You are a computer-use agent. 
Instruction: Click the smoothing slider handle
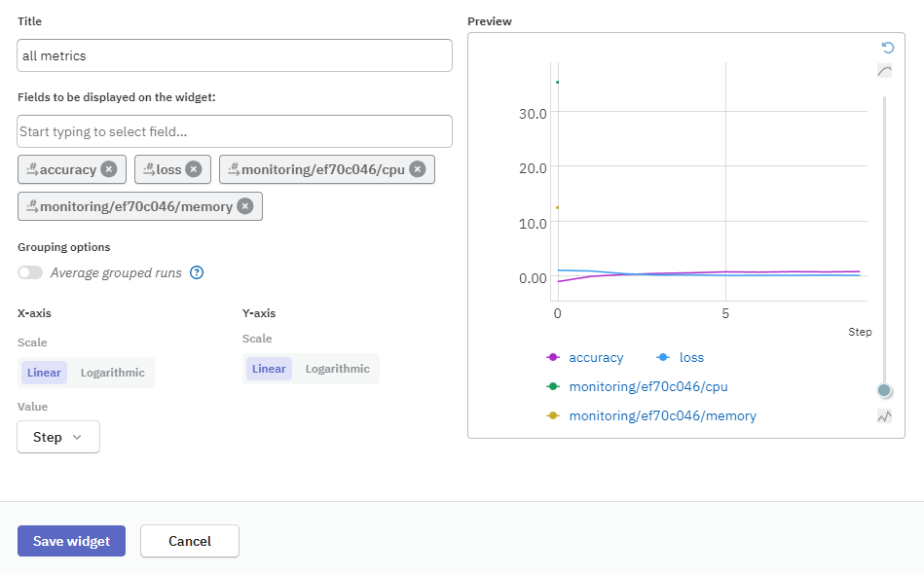pos(884,390)
